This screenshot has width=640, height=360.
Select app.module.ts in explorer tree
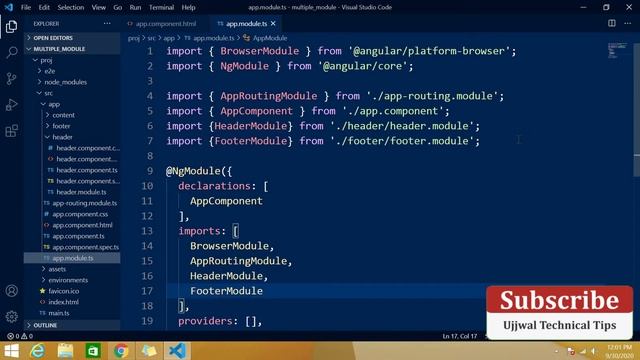[73, 258]
